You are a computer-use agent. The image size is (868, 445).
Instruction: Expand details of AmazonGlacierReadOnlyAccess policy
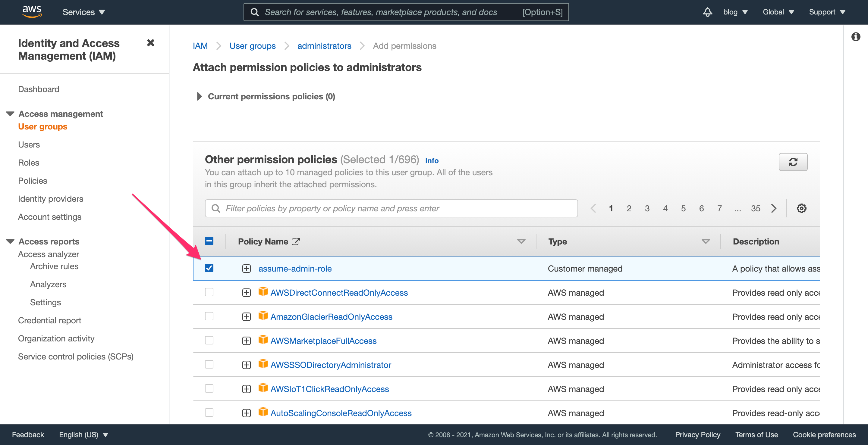pos(246,317)
